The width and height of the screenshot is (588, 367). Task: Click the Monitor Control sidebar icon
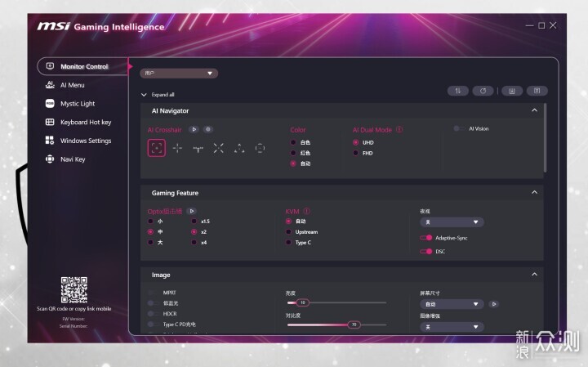pos(50,66)
